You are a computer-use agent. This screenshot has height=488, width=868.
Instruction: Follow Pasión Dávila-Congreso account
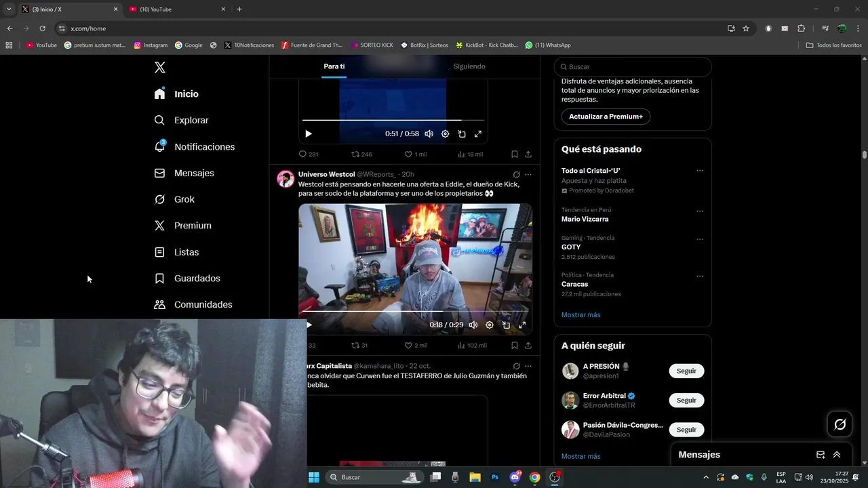tap(686, 430)
